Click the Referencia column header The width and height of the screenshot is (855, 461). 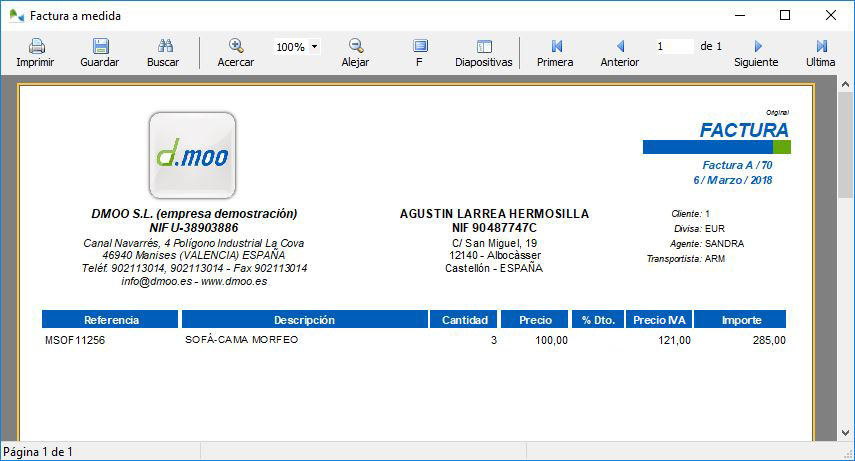coord(111,320)
